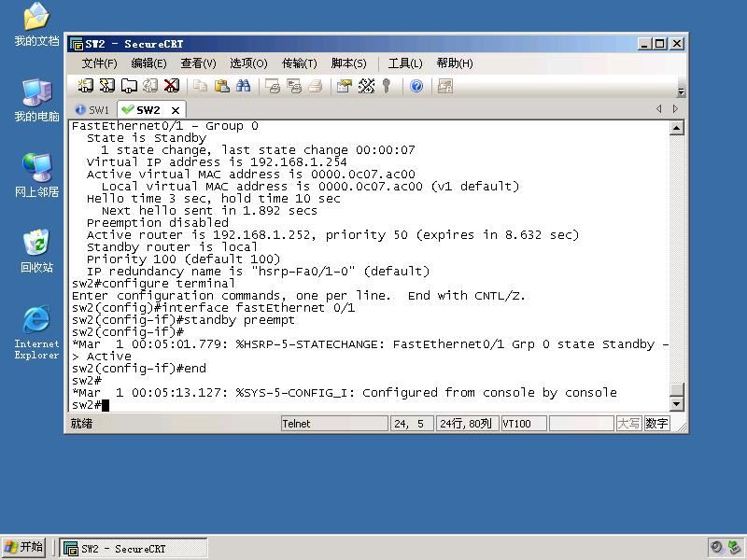
Task: Click 'Virtual IP address is 192.168.1.254' line
Action: [217, 161]
